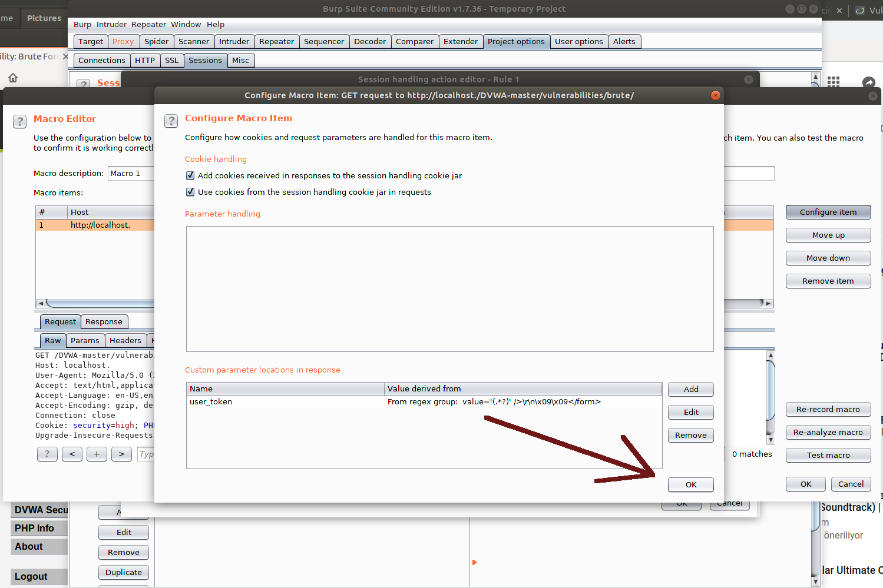
Task: Click the macro items horizontal scrollbar
Action: click(x=100, y=303)
